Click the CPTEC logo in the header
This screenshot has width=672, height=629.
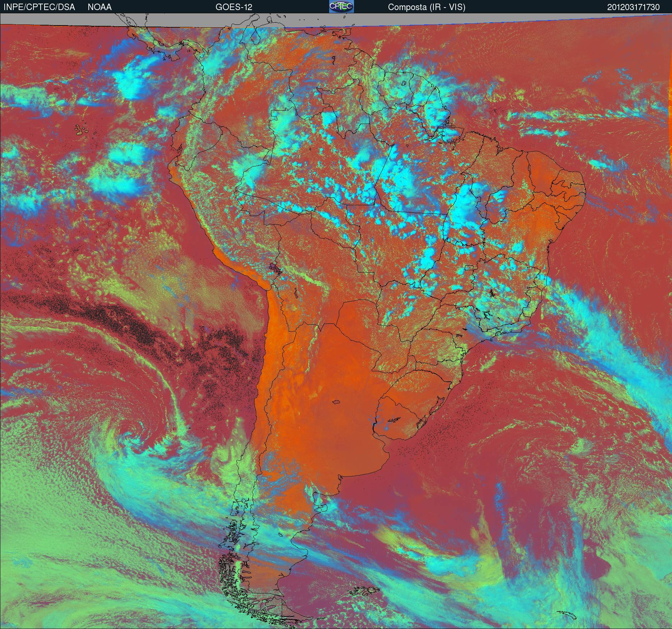tap(341, 6)
